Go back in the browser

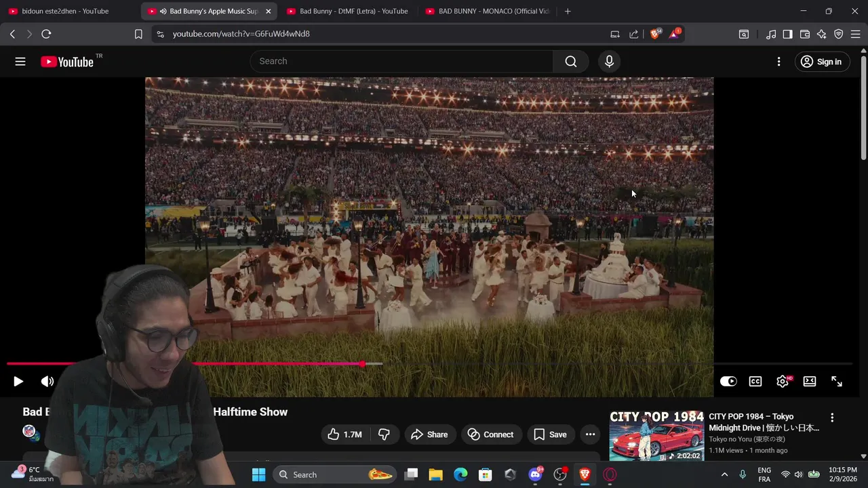click(12, 34)
